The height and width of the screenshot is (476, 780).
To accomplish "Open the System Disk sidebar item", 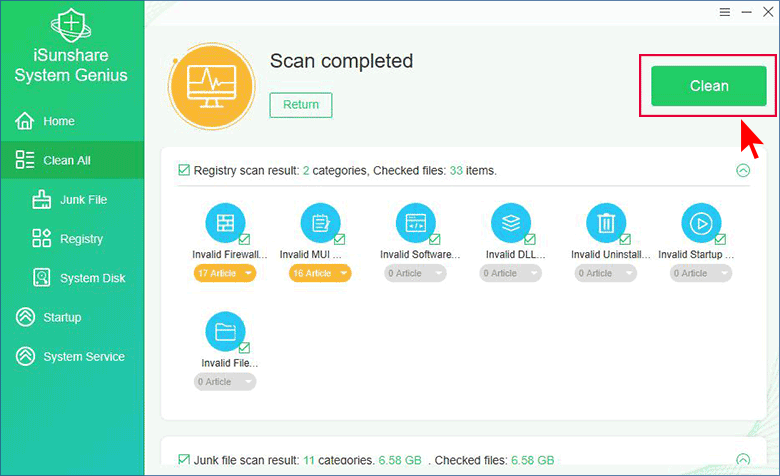I will point(92,278).
